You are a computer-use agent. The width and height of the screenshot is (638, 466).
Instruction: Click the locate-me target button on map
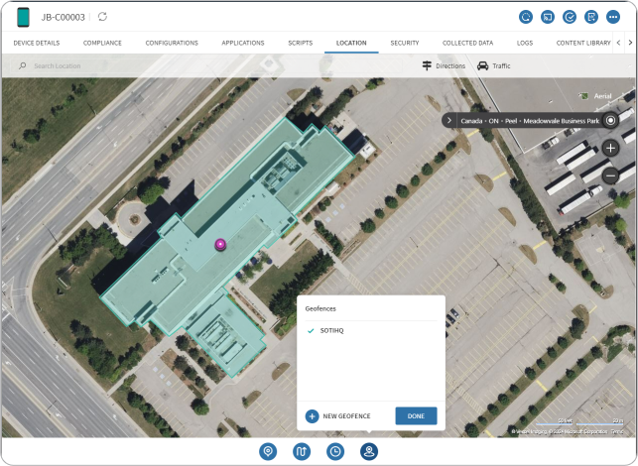click(611, 120)
